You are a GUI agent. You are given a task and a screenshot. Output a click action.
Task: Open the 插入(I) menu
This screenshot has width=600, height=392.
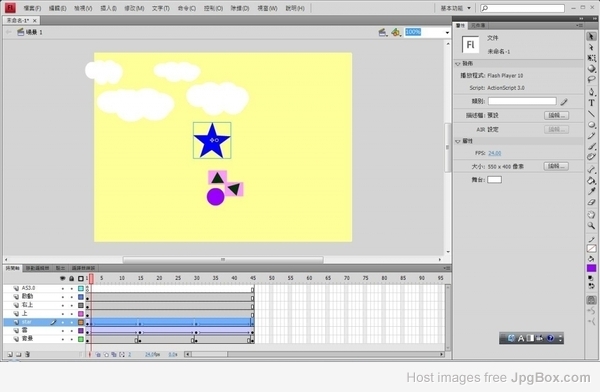pyautogui.click(x=108, y=8)
